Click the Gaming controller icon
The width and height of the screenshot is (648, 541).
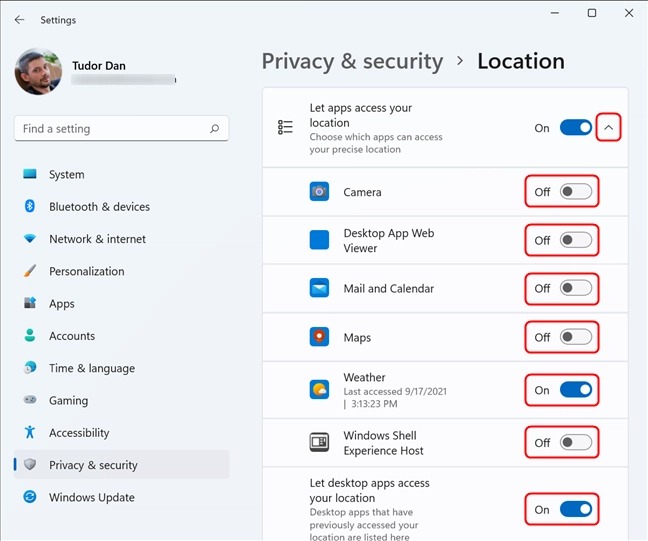click(30, 400)
